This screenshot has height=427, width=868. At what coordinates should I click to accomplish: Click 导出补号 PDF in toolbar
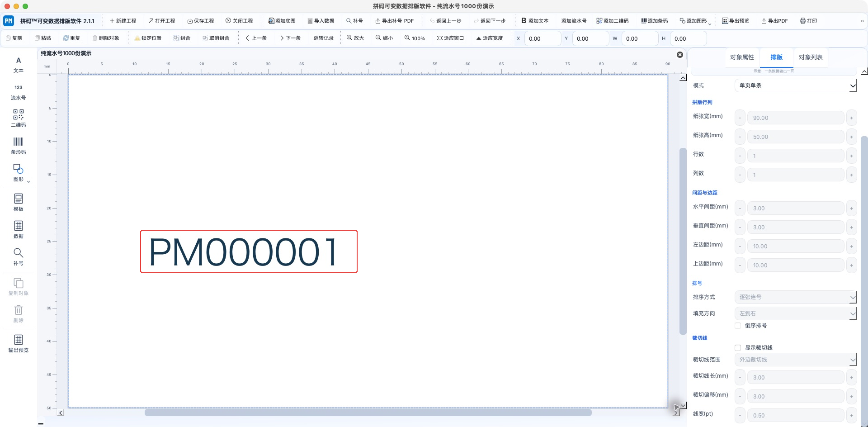(x=395, y=21)
